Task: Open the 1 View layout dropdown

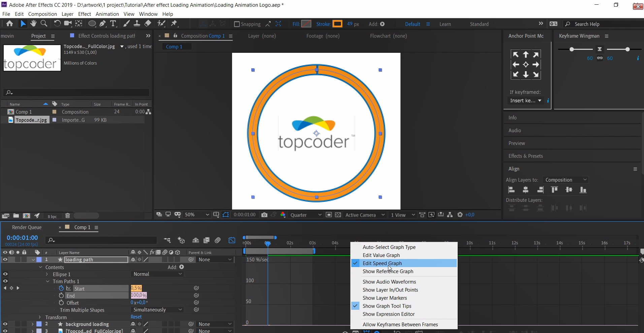Action: coord(403,215)
